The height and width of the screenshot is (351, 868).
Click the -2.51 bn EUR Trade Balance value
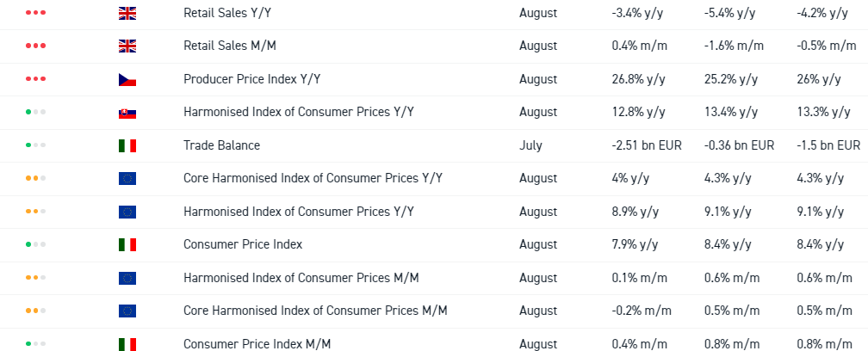(646, 145)
